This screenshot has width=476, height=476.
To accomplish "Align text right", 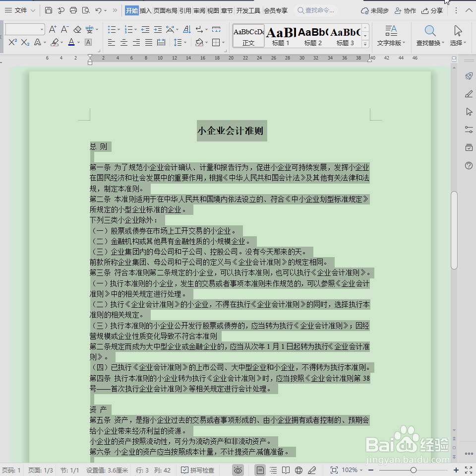I will pyautogui.click(x=136, y=43).
